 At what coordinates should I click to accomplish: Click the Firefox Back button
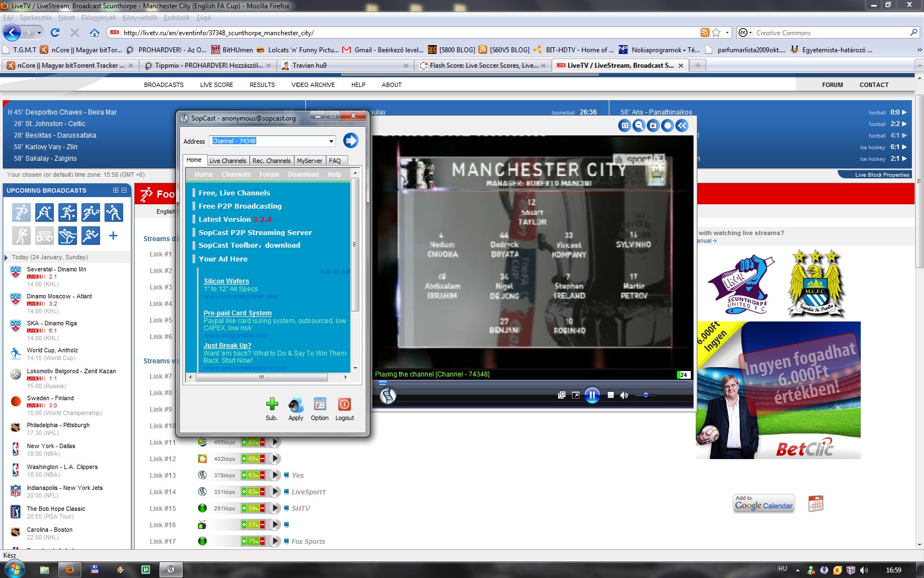pyautogui.click(x=12, y=33)
